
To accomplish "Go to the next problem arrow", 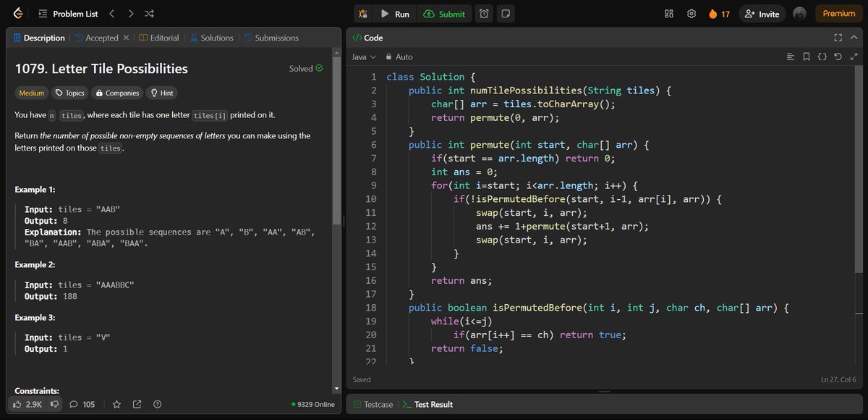I will point(130,14).
